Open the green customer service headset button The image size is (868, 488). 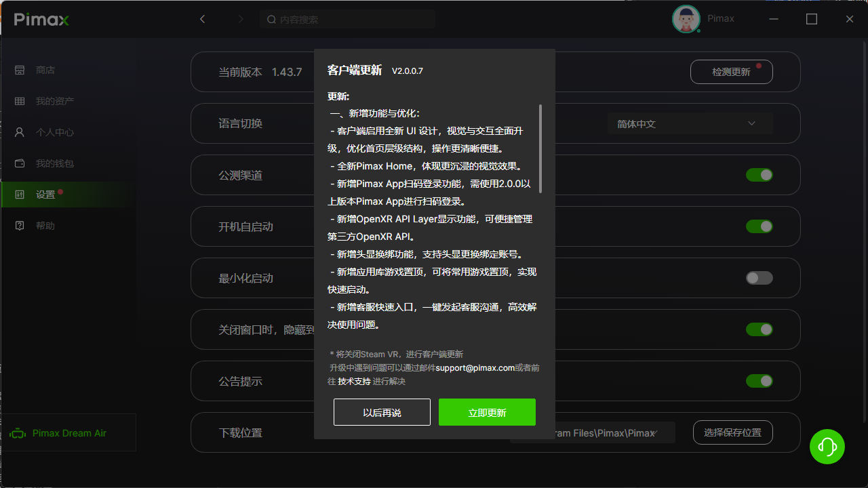(827, 447)
